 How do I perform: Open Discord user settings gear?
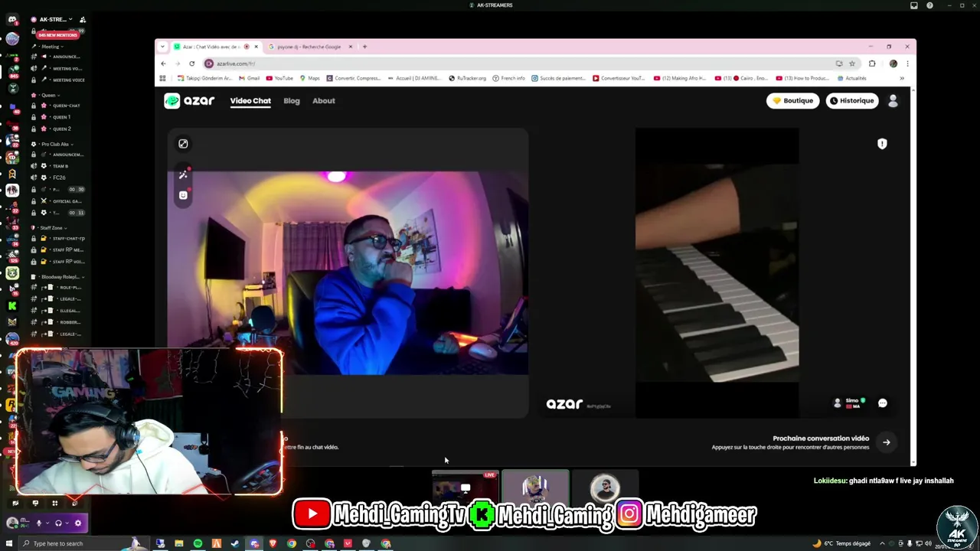pos(77,523)
